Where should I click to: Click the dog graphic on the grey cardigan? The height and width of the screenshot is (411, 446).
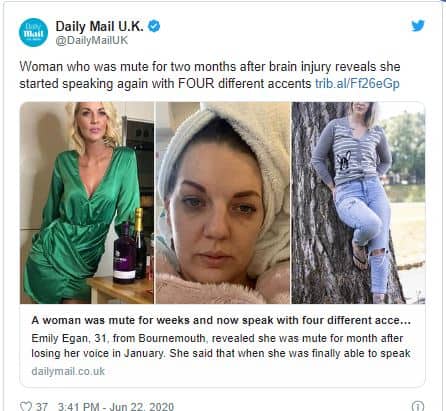(x=344, y=162)
